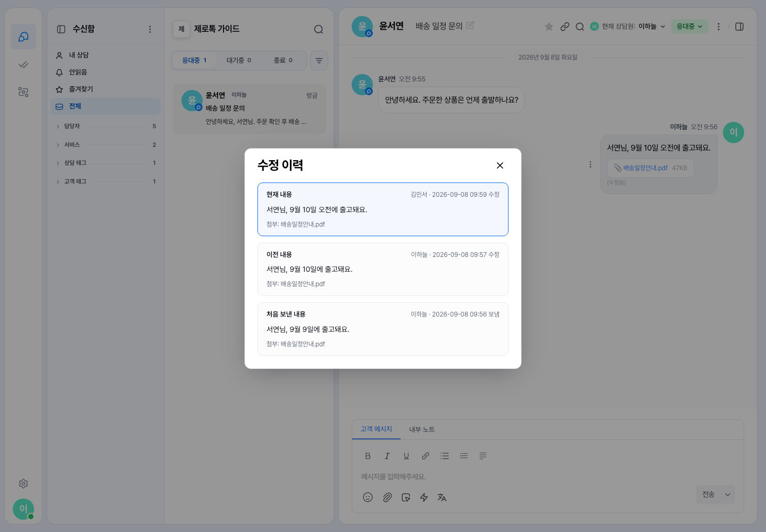This screenshot has height=532, width=766.
Task: Search in 제로톡 가이드 conversation list
Action: (319, 29)
